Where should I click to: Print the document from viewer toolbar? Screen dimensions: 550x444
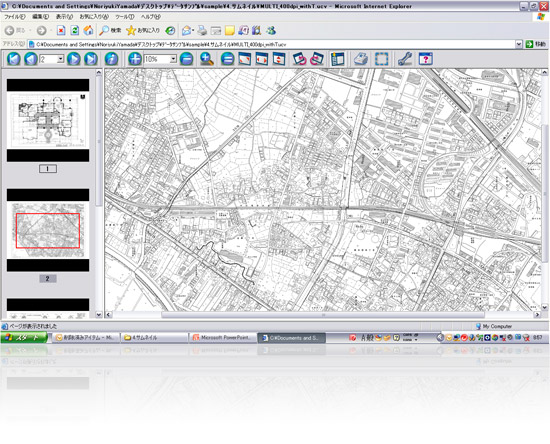click(361, 59)
